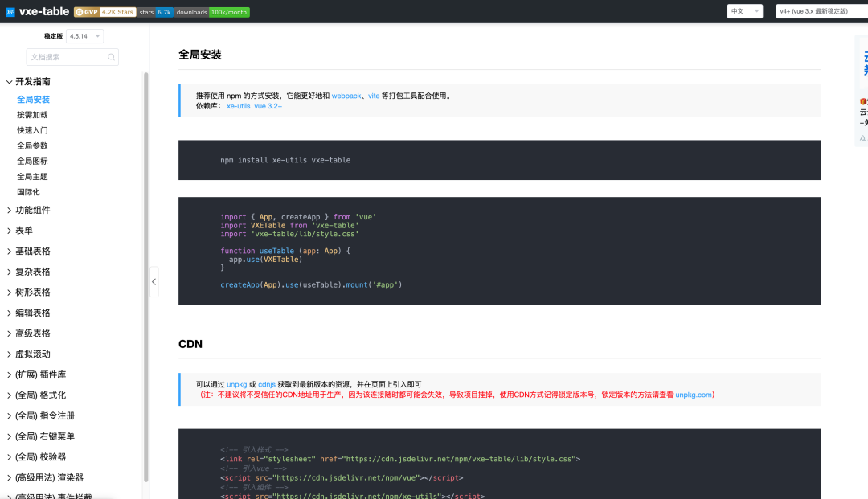Open the xe-utils dependency link
868x499 pixels.
(x=238, y=106)
